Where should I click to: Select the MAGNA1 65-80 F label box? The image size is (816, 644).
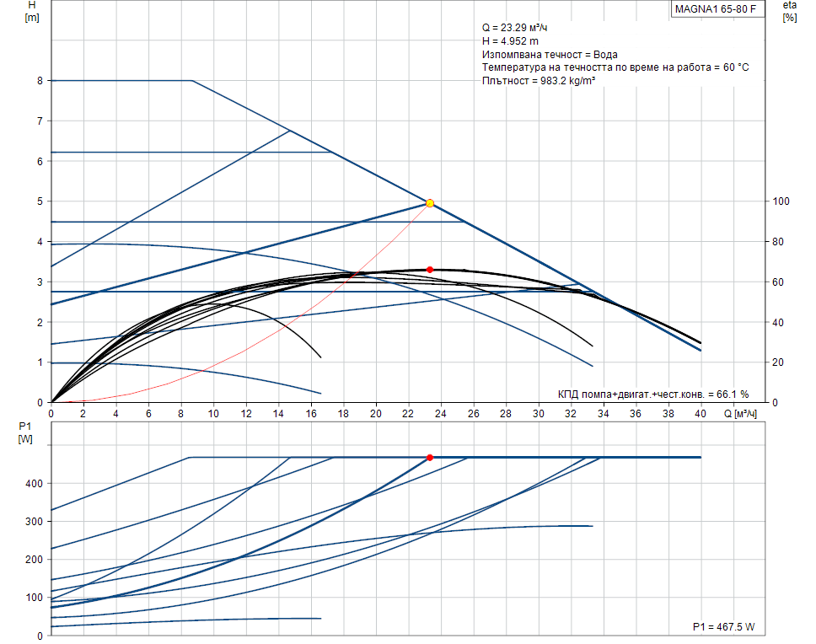(716, 10)
